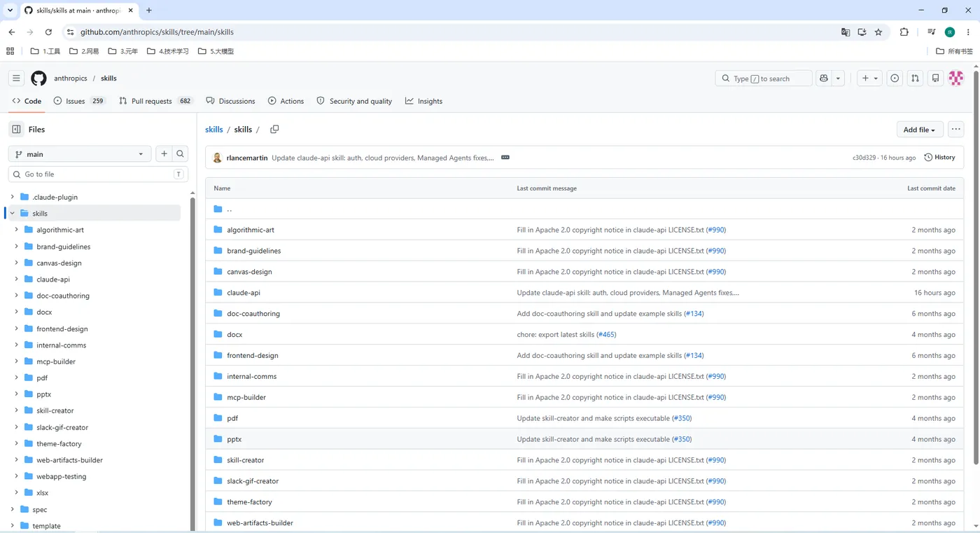Open the 所有书签 all bookmarks folder
Image resolution: width=980 pixels, height=533 pixels.
[954, 51]
